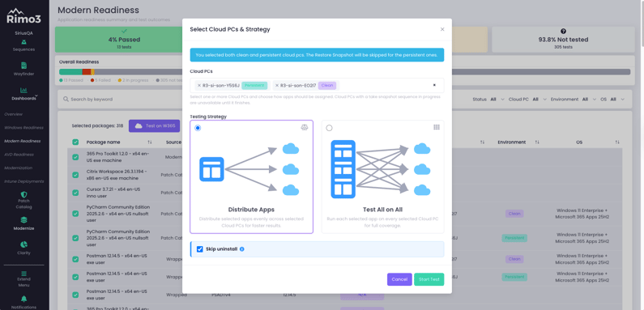Open Sequences from the sidebar
This screenshot has width=644, height=310.
[23, 45]
